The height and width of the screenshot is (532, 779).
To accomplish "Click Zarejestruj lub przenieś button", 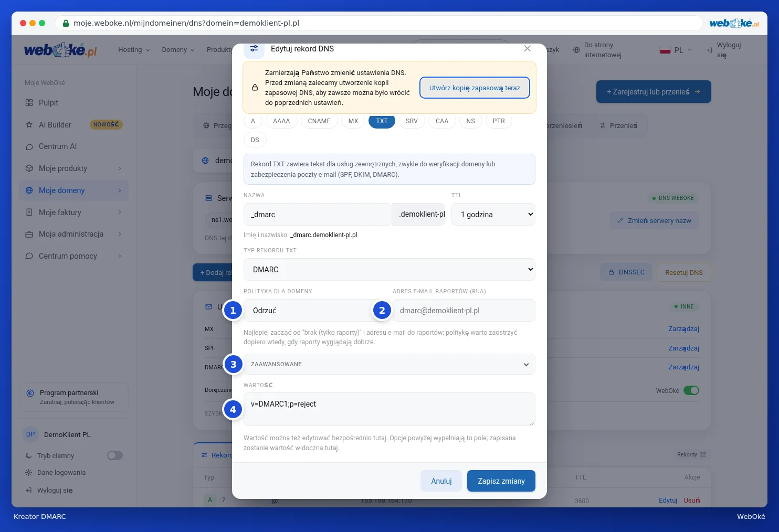I will point(654,92).
